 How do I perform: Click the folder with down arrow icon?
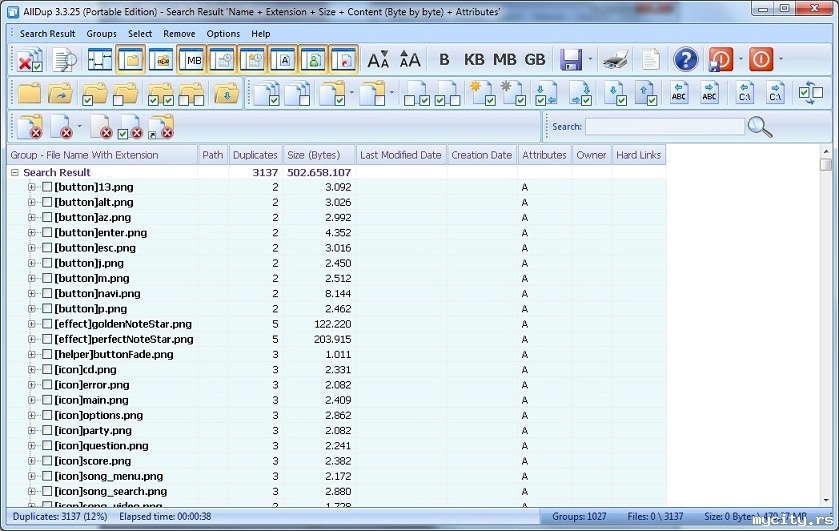tap(227, 93)
